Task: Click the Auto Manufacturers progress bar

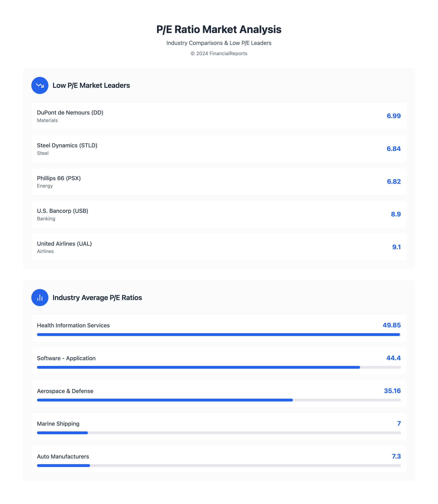Action: [219, 466]
